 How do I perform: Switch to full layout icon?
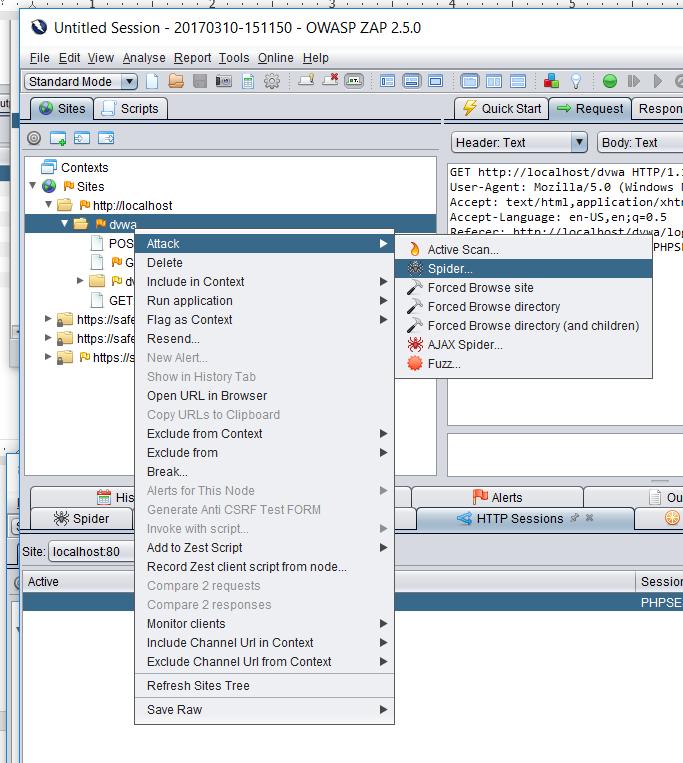tap(435, 81)
